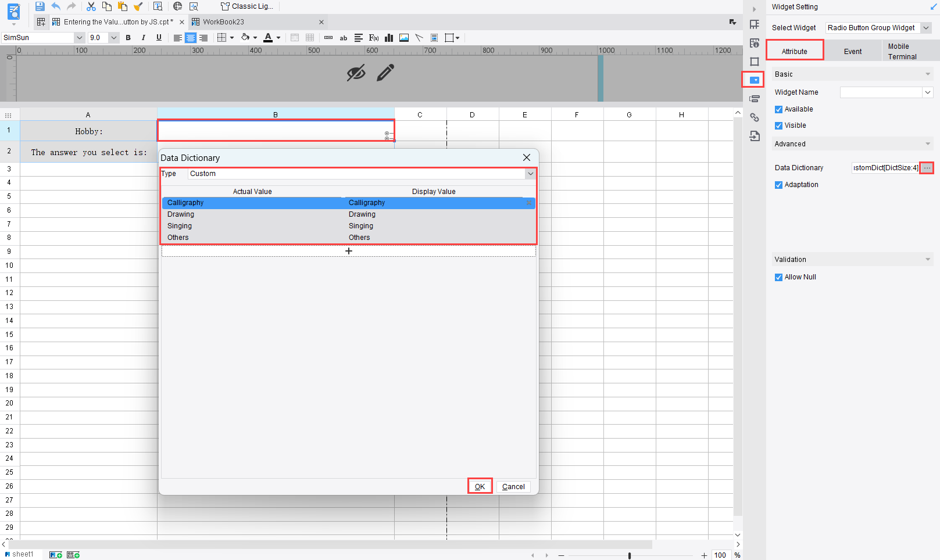940x560 pixels.
Task: Add a new row with plus button
Action: [x=349, y=251]
